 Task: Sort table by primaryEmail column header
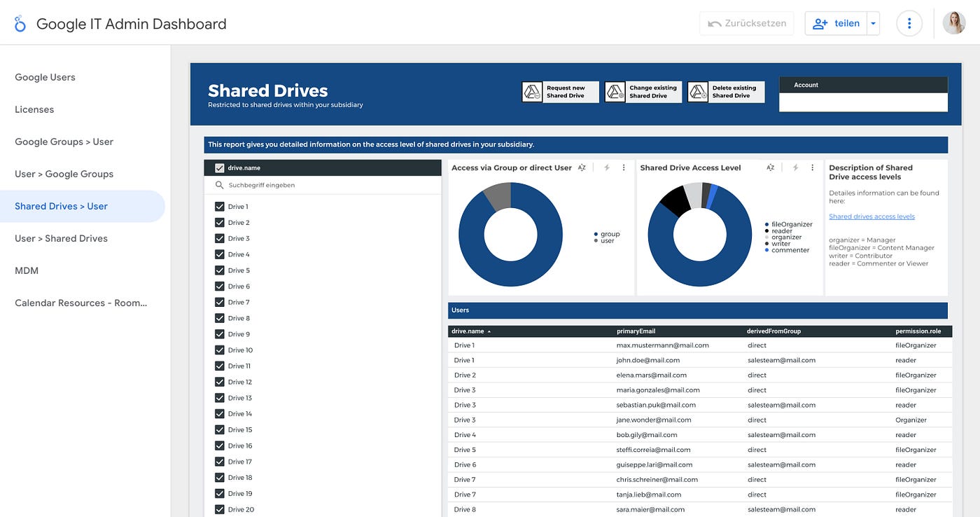point(636,331)
